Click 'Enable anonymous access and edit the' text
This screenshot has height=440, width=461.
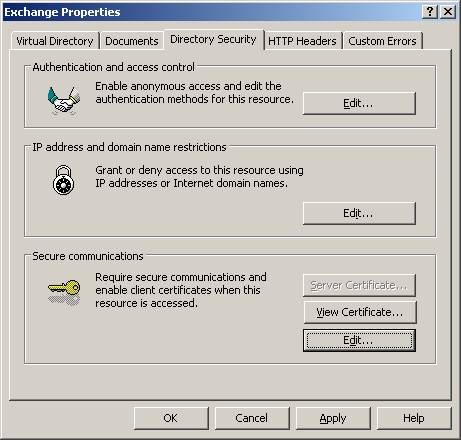pos(188,86)
